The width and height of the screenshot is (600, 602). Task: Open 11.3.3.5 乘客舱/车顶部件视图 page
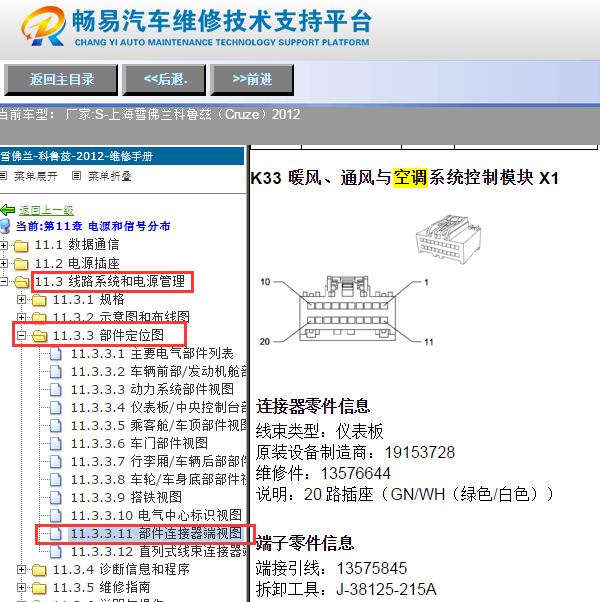[x=159, y=425]
